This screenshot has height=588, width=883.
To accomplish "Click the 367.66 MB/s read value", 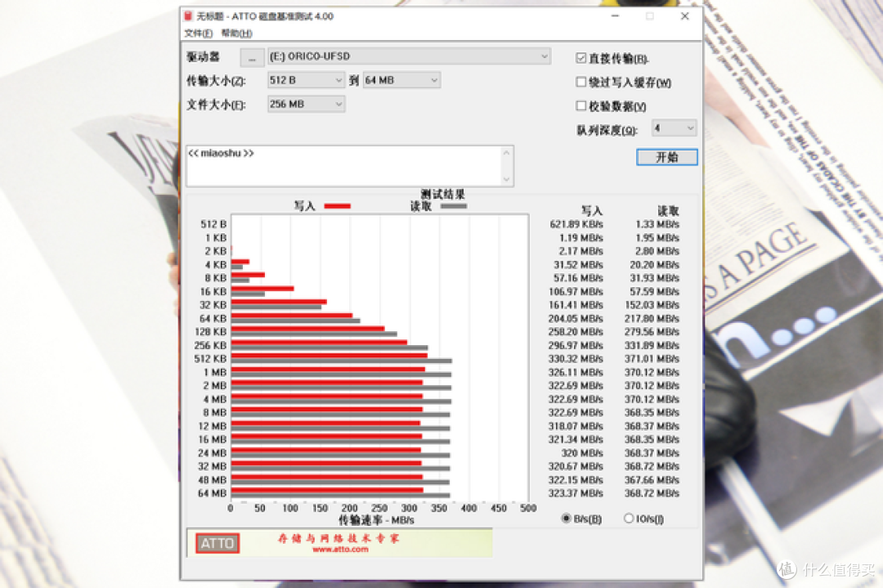I will 652,480.
